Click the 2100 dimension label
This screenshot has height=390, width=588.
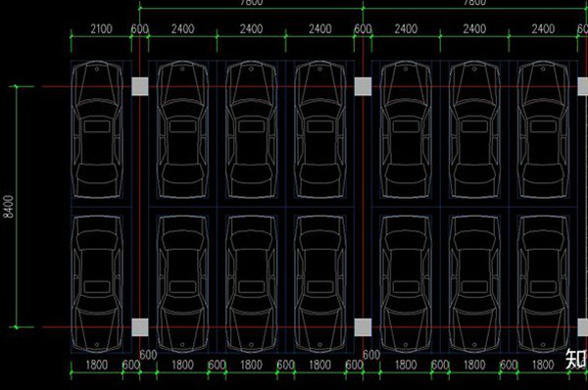click(x=101, y=28)
